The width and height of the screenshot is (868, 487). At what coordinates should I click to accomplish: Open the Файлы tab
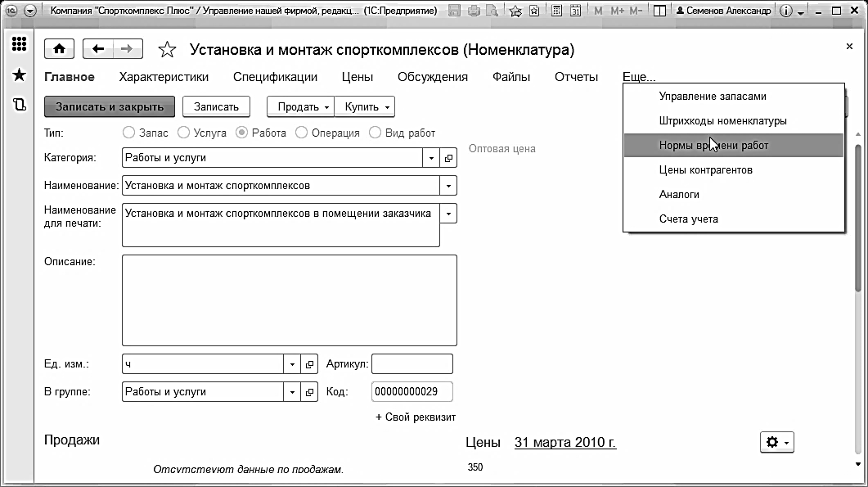click(x=511, y=77)
